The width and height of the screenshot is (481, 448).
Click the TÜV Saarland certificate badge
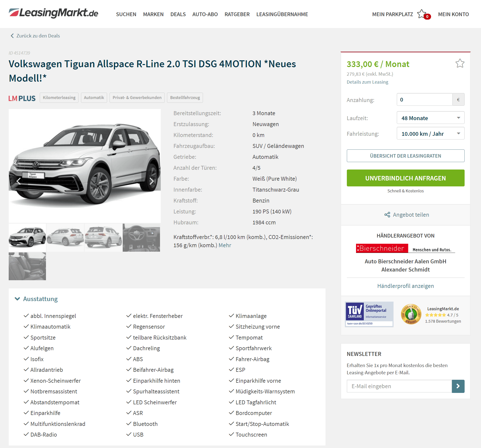click(369, 314)
